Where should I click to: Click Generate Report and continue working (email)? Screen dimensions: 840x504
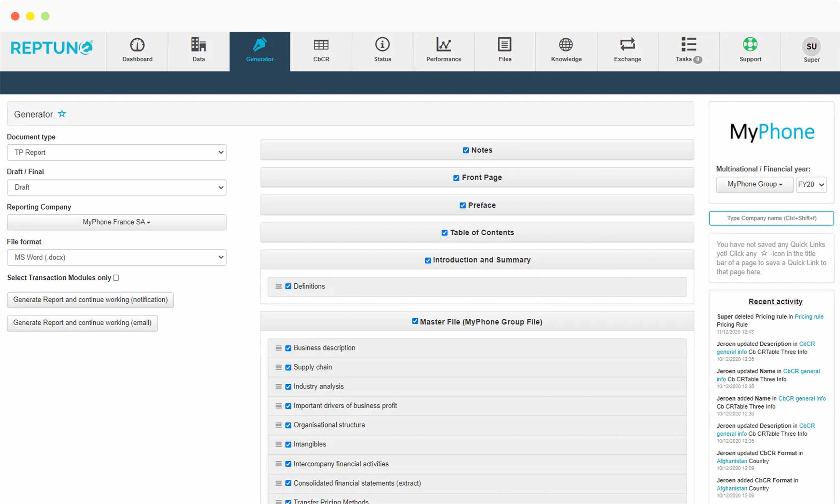[x=82, y=322]
